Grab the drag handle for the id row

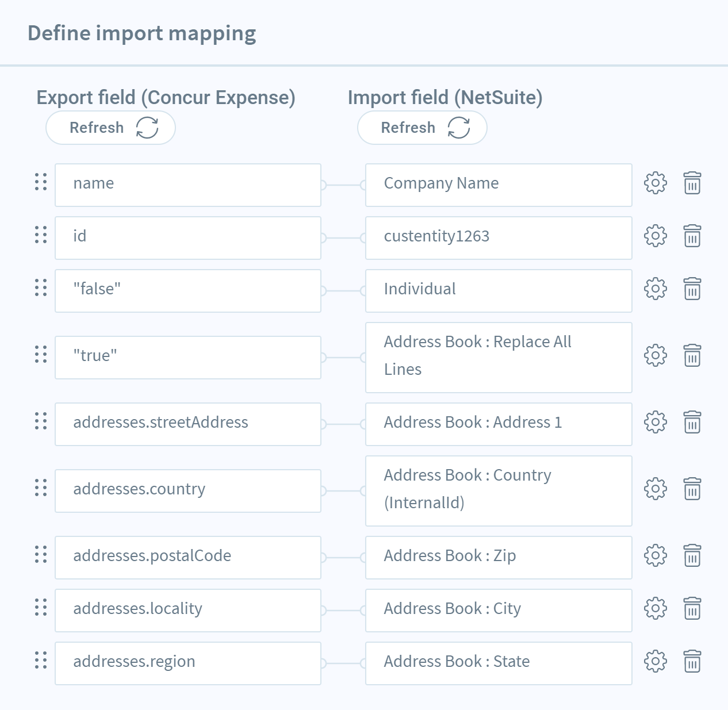[41, 235]
